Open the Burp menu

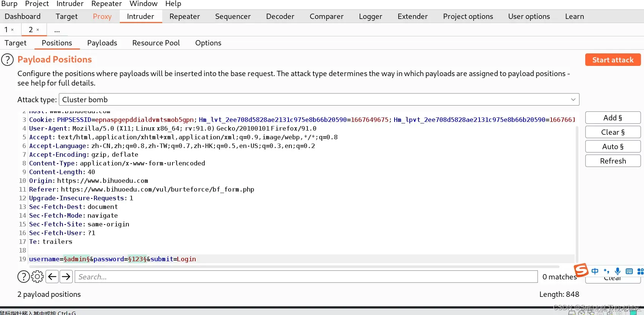pos(9,4)
